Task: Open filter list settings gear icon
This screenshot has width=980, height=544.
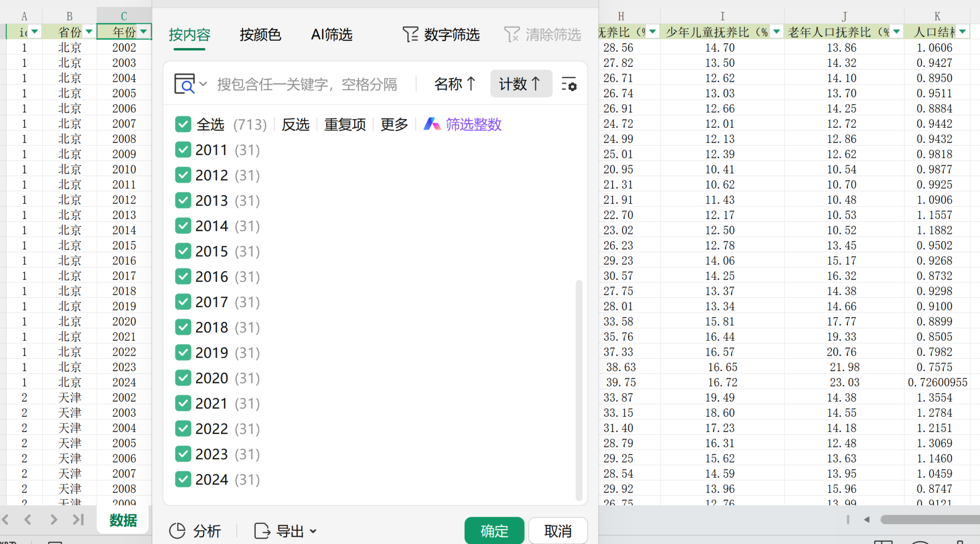Action: [569, 84]
